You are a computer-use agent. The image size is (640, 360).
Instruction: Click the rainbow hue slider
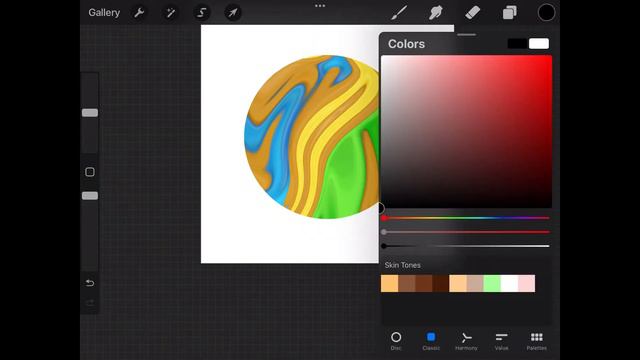[466, 218]
